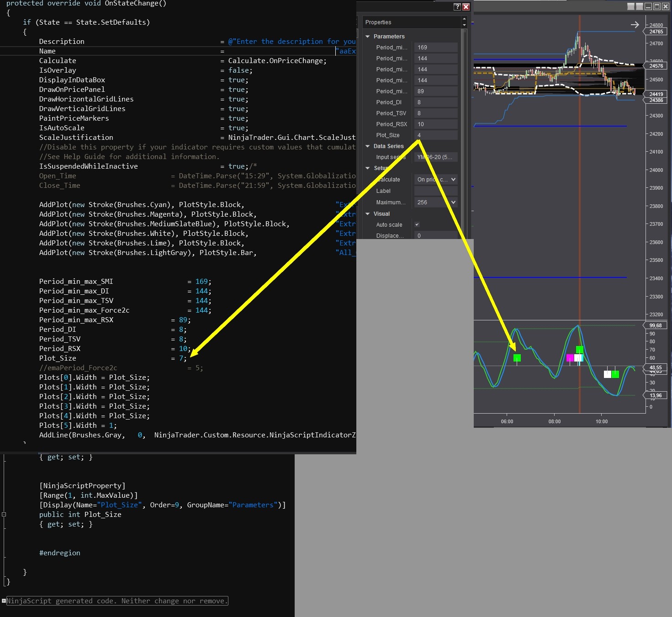Click the '[NinjaScriptProperty]' attribute line
Viewport: 672px width, 617px height.
(82, 486)
